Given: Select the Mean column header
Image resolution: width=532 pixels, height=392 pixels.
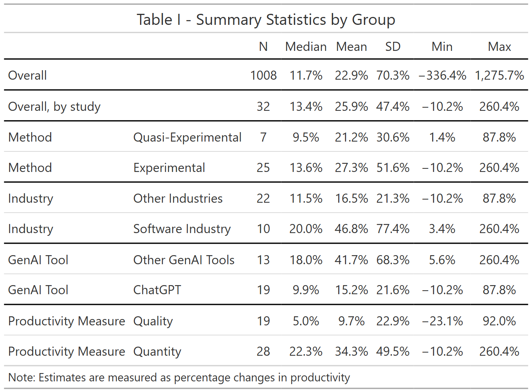Looking at the screenshot, I should click(x=351, y=47).
